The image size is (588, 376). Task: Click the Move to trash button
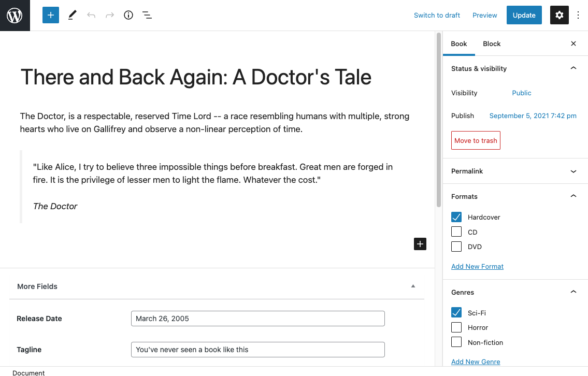pyautogui.click(x=475, y=140)
